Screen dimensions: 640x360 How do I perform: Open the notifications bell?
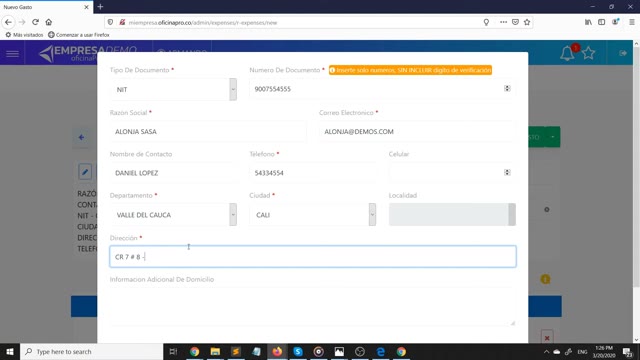567,53
